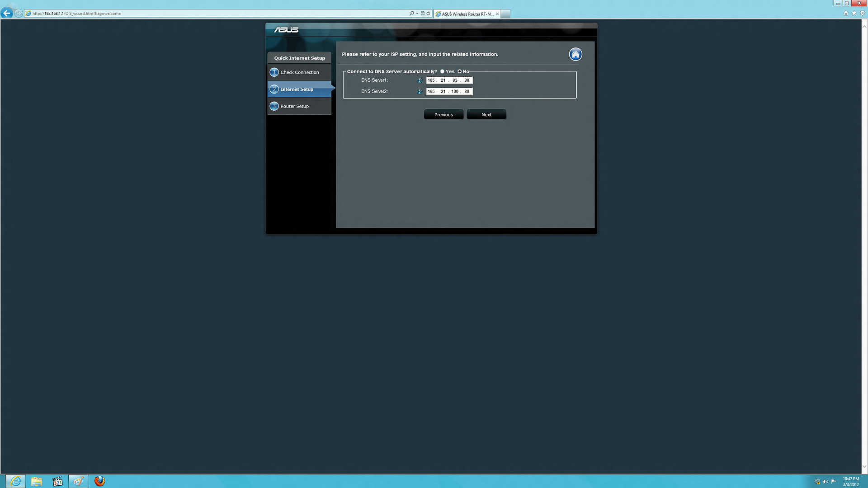
Task: Click the network warning tray icon
Action: point(817,482)
